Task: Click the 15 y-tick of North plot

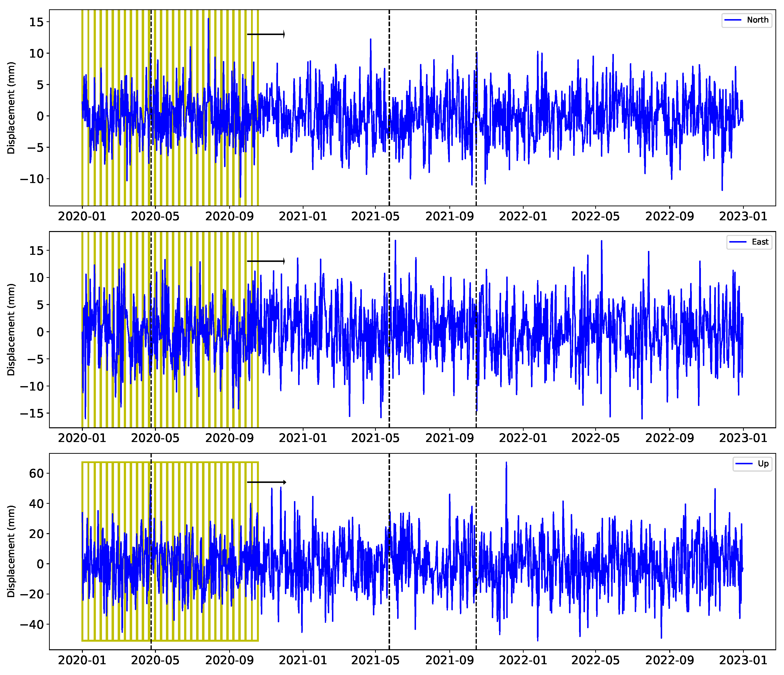Action: [37, 22]
